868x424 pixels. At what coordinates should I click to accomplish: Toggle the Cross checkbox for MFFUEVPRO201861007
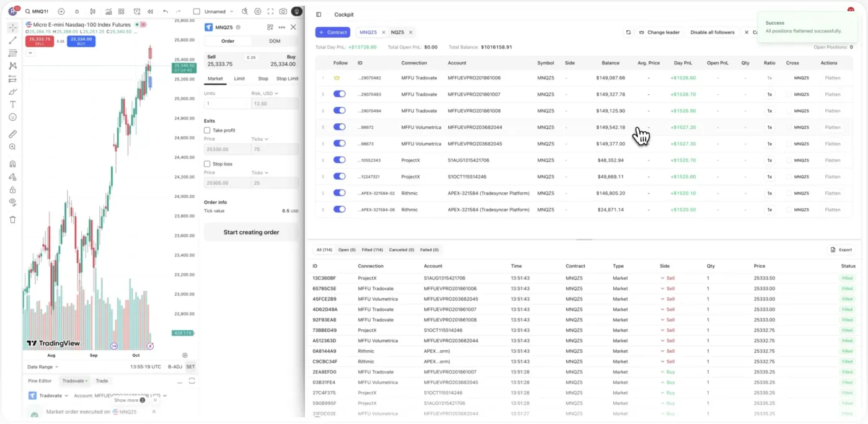[x=789, y=94]
